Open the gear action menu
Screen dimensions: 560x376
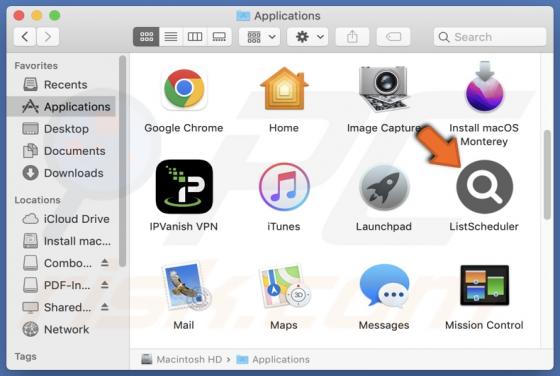coord(308,37)
